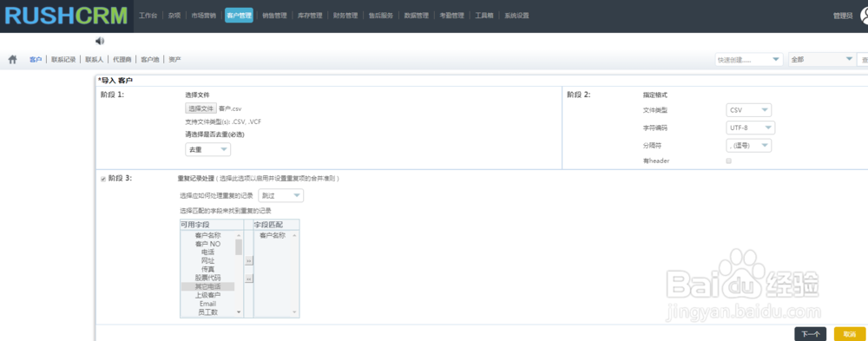
Task: Switch to the 联系人 sub-tab
Action: 94,60
